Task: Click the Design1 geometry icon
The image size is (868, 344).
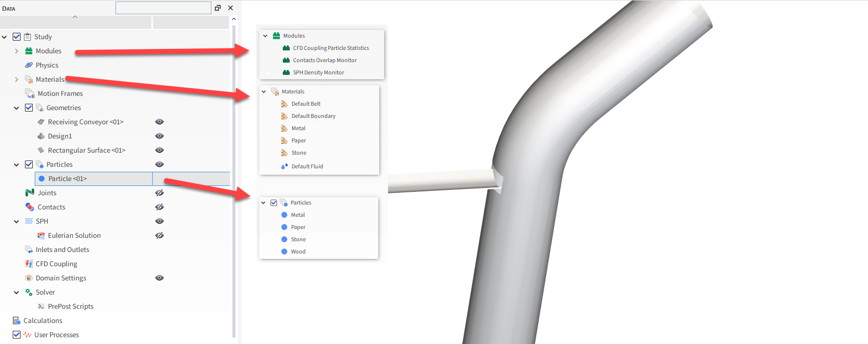Action: 41,136
